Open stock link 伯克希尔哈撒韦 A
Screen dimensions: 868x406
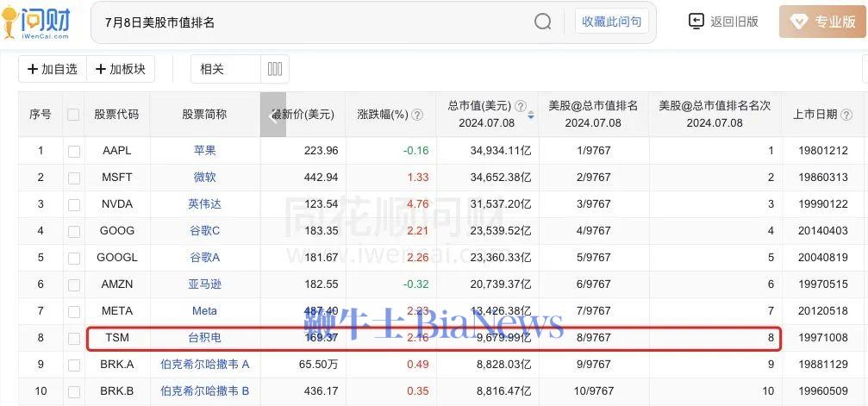tap(205, 364)
